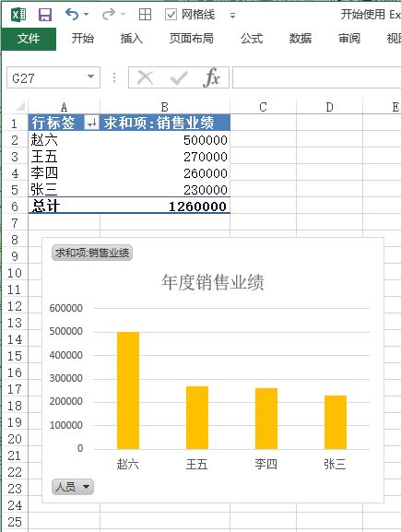This screenshot has height=532, width=401.
Task: Undo the last action
Action: (72, 15)
